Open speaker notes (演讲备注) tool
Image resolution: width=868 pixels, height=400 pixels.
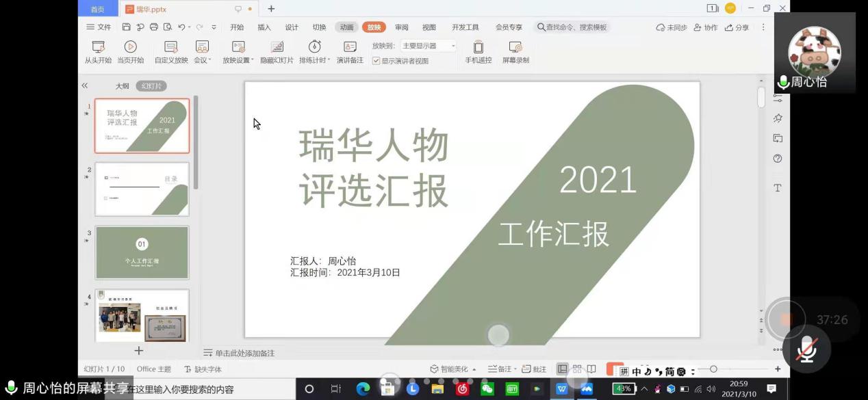click(350, 52)
